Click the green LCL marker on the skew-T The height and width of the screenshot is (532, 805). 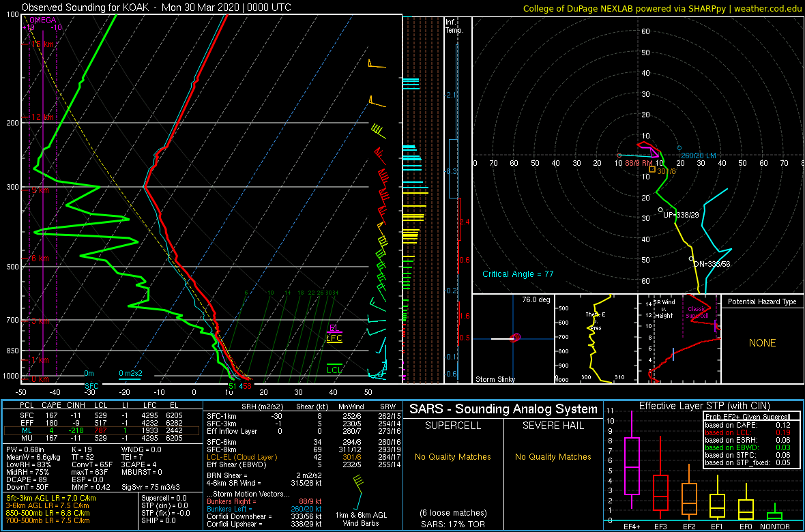[334, 369]
